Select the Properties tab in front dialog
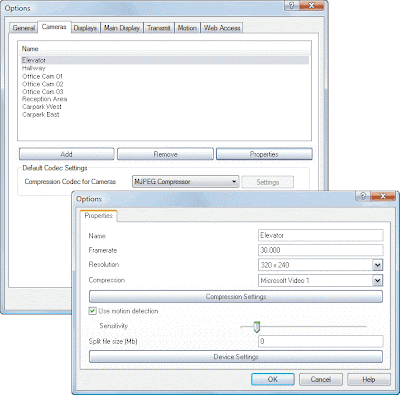400x395 pixels. pos(98,216)
